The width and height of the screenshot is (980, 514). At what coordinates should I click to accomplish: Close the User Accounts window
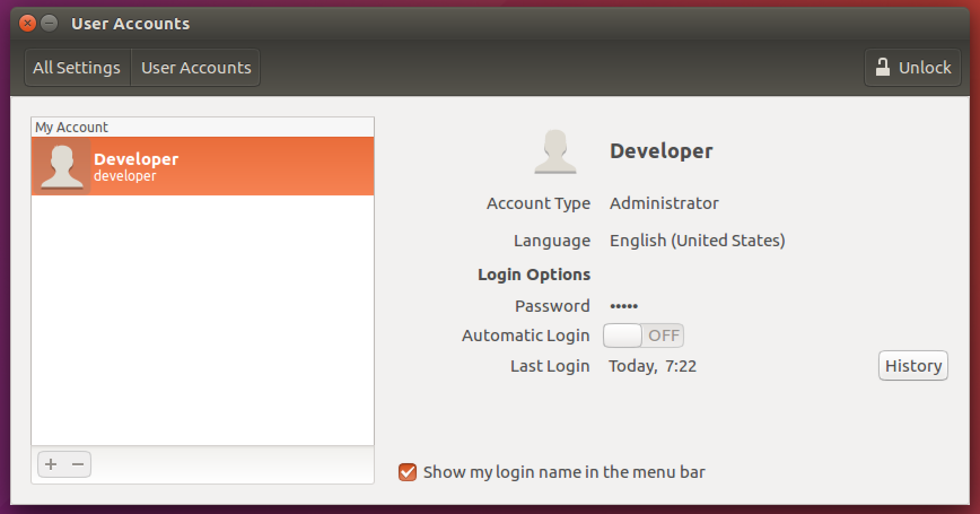click(27, 23)
